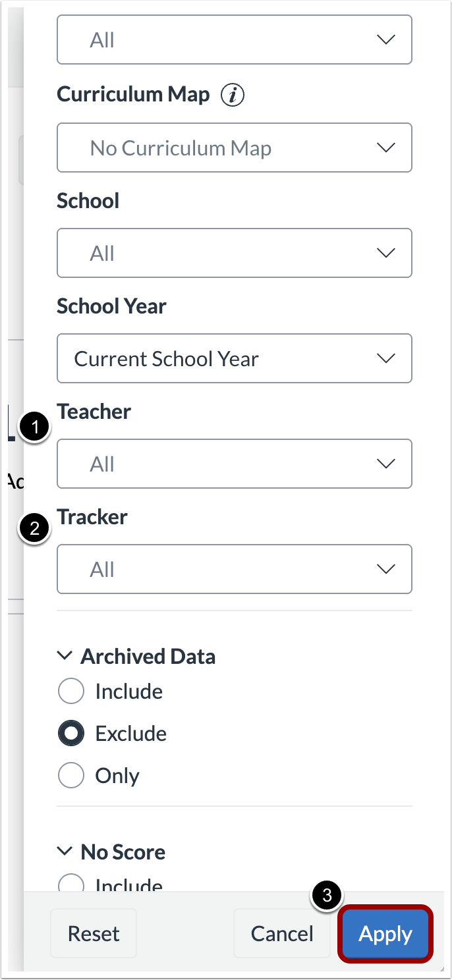Open the Current School Year dropdown
This screenshot has width=452, height=980.
(235, 358)
